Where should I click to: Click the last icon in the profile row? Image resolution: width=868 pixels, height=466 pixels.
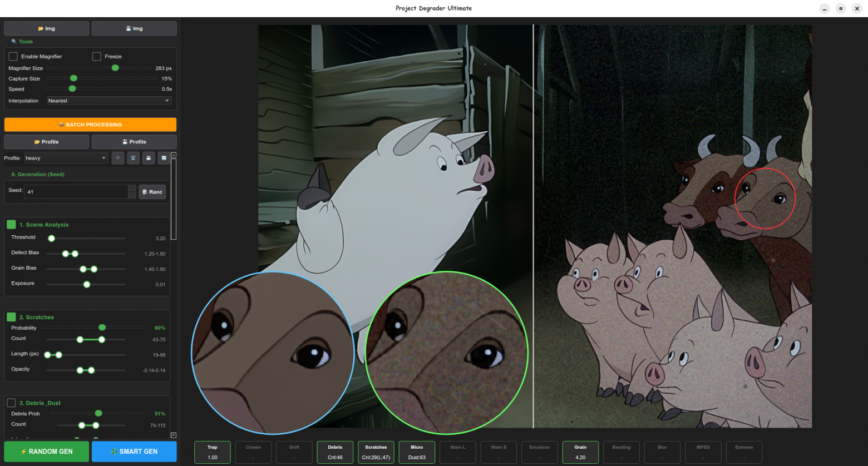(x=164, y=158)
